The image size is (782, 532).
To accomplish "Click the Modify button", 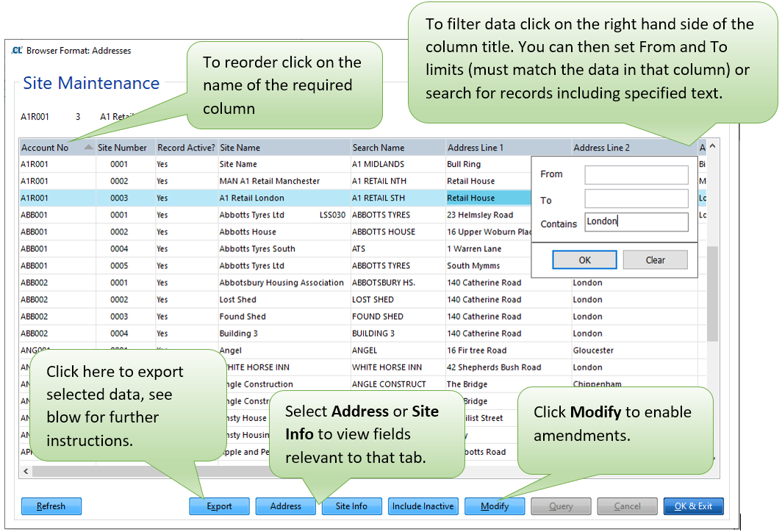I will tap(494, 506).
